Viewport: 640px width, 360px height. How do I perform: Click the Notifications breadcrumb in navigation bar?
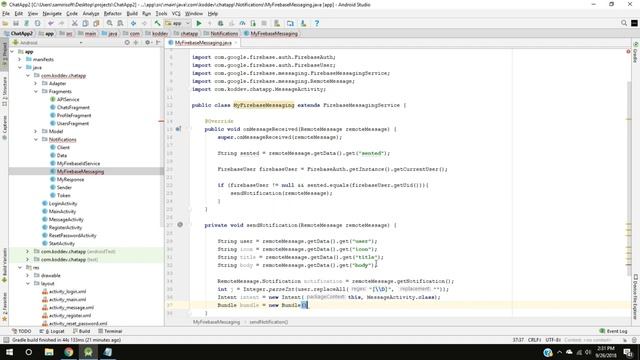pos(221,33)
